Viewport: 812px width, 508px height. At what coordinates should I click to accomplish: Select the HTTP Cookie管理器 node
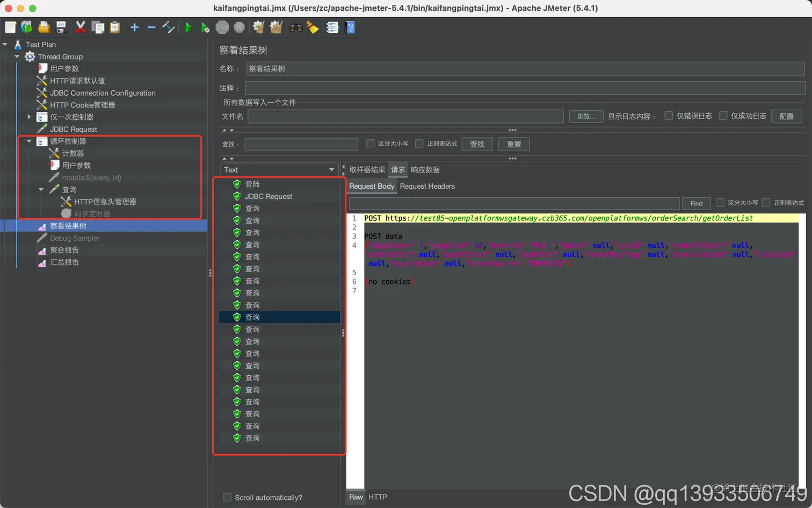pyautogui.click(x=83, y=105)
